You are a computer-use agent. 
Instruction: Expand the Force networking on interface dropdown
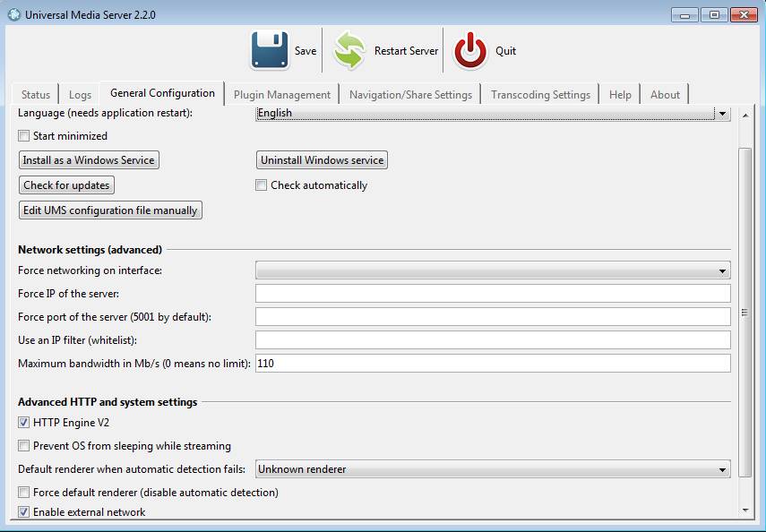click(x=493, y=270)
